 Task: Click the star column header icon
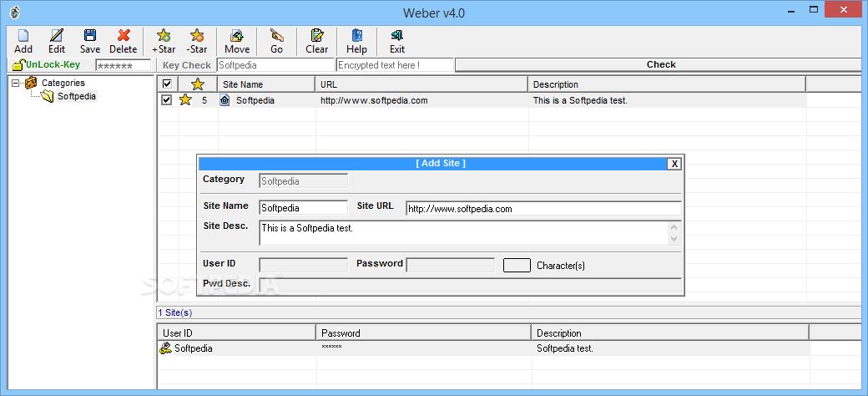click(x=198, y=84)
